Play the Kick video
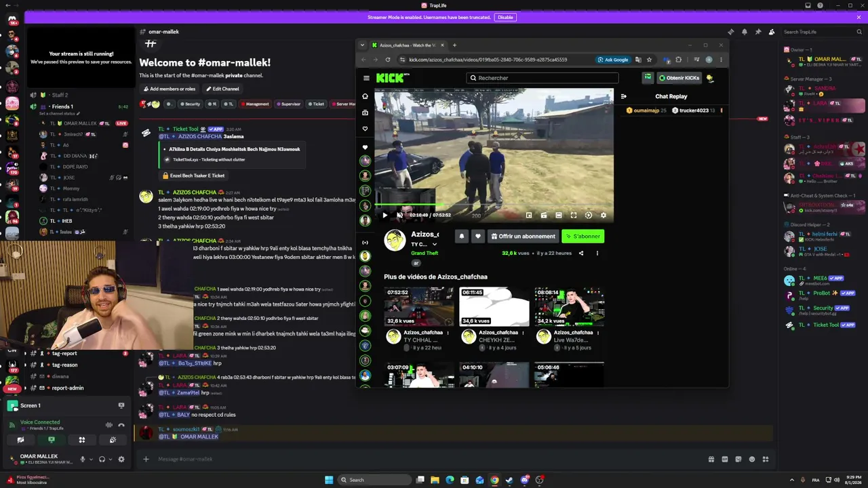This screenshot has width=868, height=488. coord(384,216)
